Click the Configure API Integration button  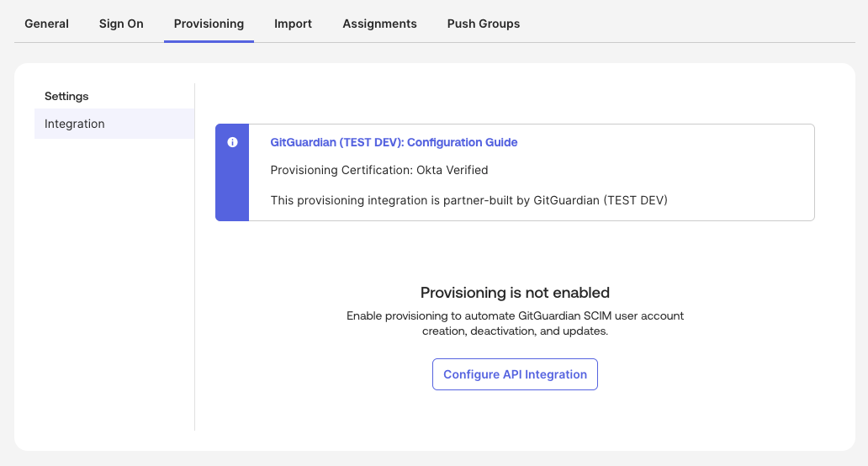click(515, 374)
